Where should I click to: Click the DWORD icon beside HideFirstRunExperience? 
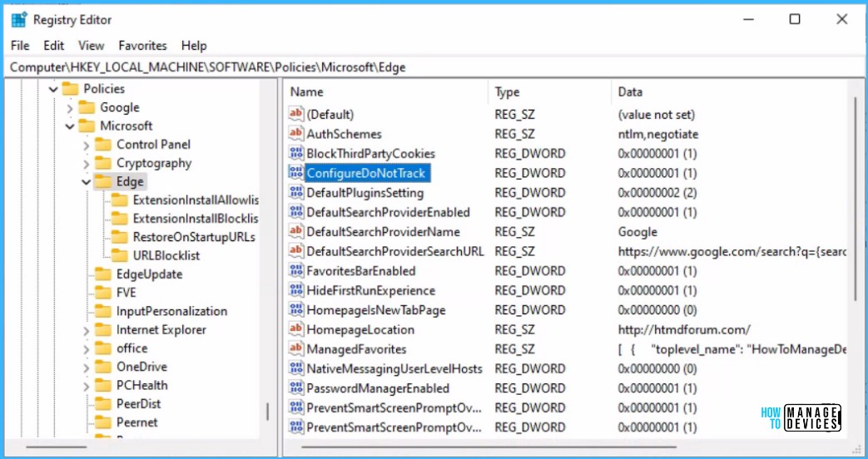(296, 290)
